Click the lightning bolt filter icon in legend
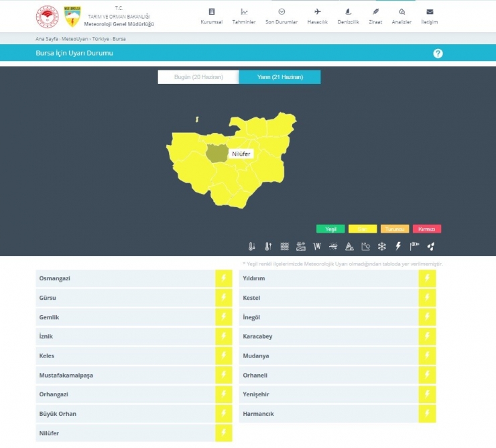Screen dimensions: 496x448 tap(398, 246)
